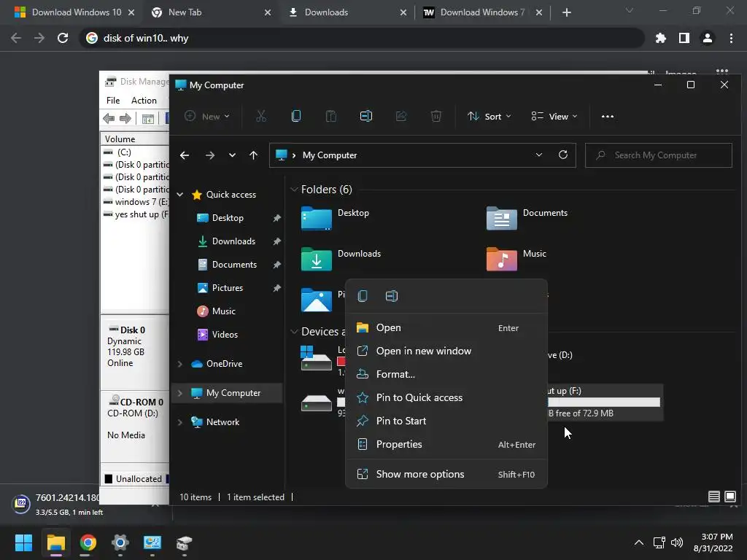Focus the Search My Computer field

659,155
